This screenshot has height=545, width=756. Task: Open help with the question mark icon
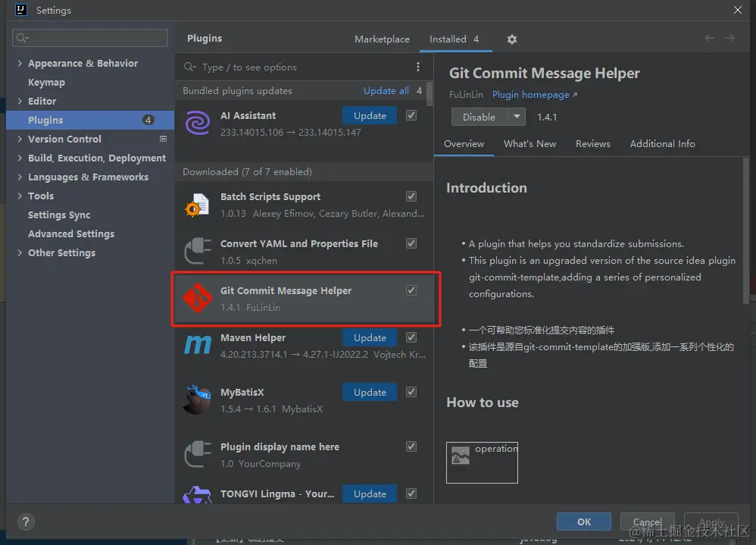[x=26, y=522]
